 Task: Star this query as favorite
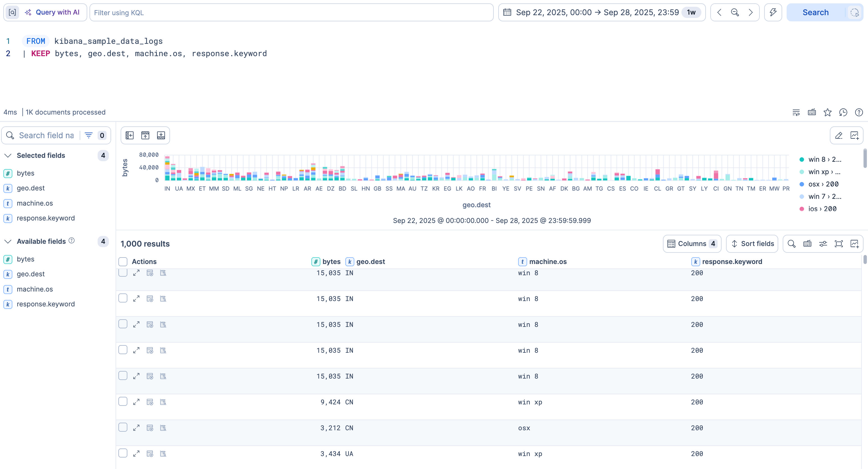click(x=828, y=112)
